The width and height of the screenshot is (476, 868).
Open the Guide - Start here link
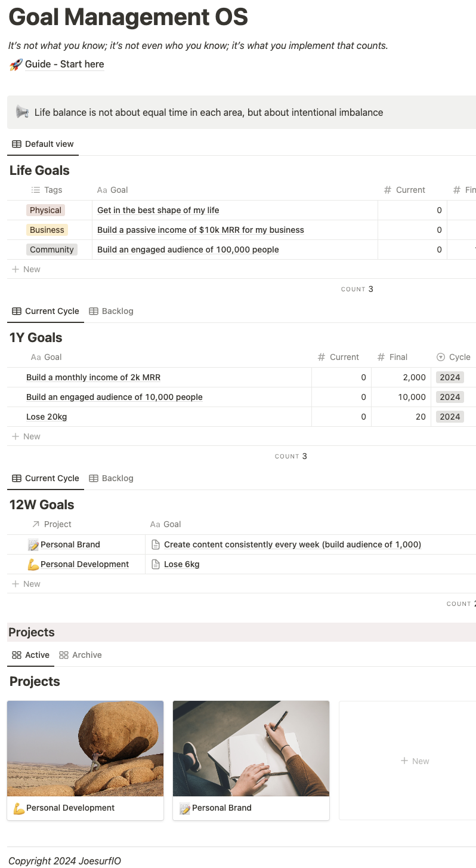64,64
